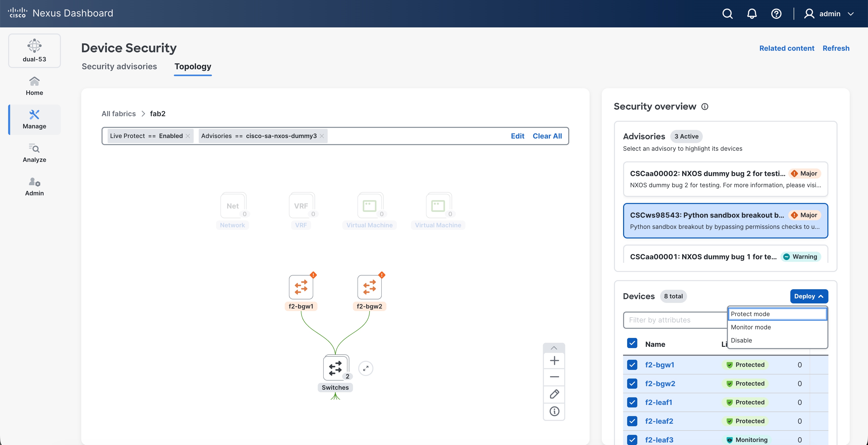Open the search icon in header
The height and width of the screenshot is (445, 868).
(727, 14)
